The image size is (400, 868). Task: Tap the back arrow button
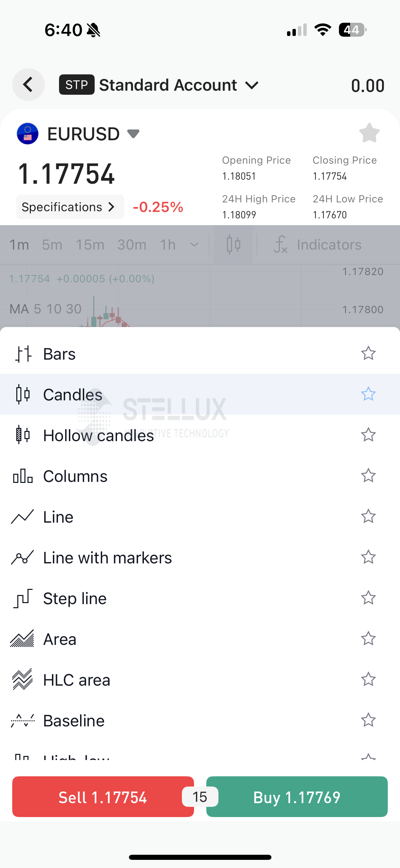coord(28,85)
